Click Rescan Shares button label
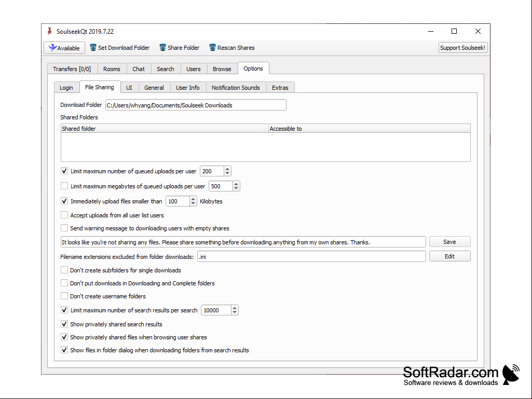Image resolution: width=532 pixels, height=399 pixels. pyautogui.click(x=236, y=48)
